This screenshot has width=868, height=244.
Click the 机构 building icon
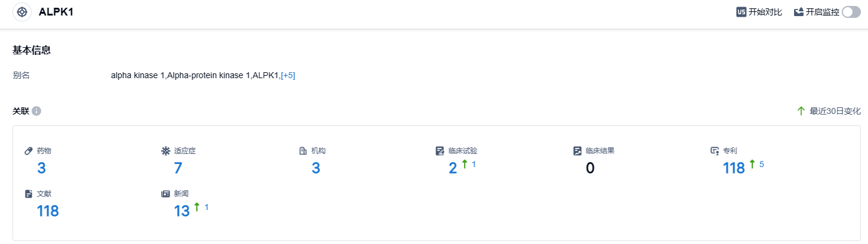tap(303, 151)
